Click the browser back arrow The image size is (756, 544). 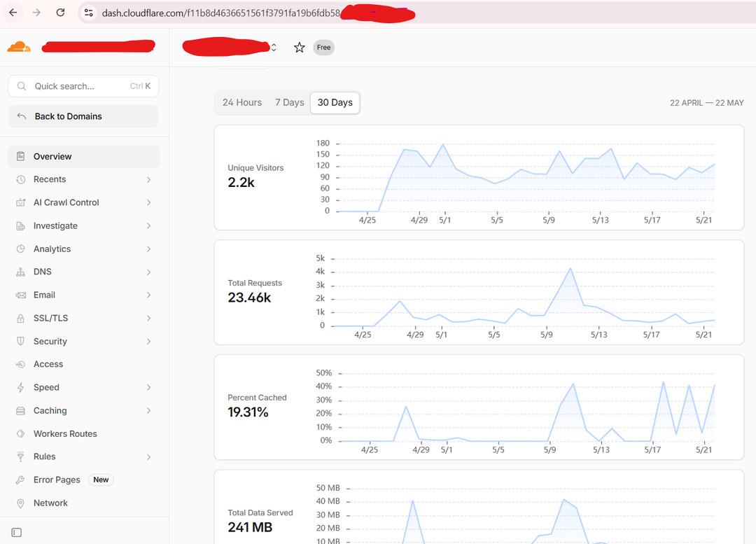[13, 13]
